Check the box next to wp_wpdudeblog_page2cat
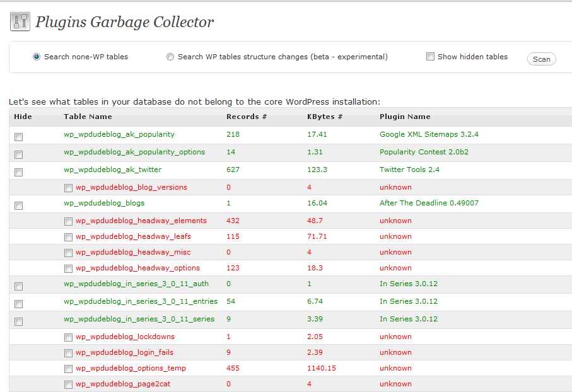The height and width of the screenshot is (392, 572). click(68, 384)
